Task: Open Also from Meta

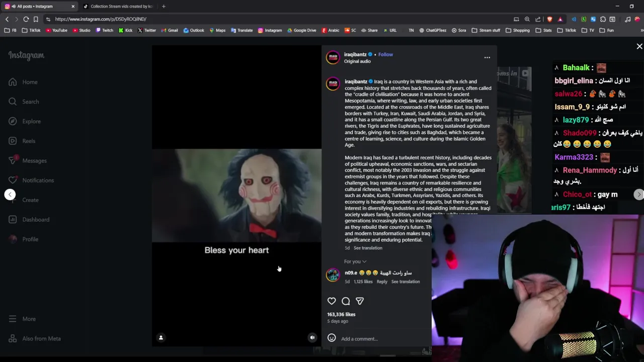Action: (x=35, y=338)
